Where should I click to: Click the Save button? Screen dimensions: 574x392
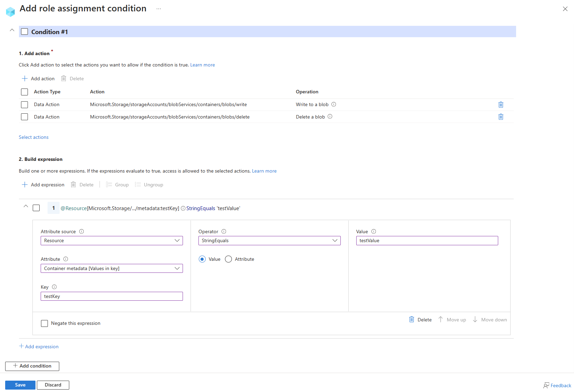click(20, 385)
